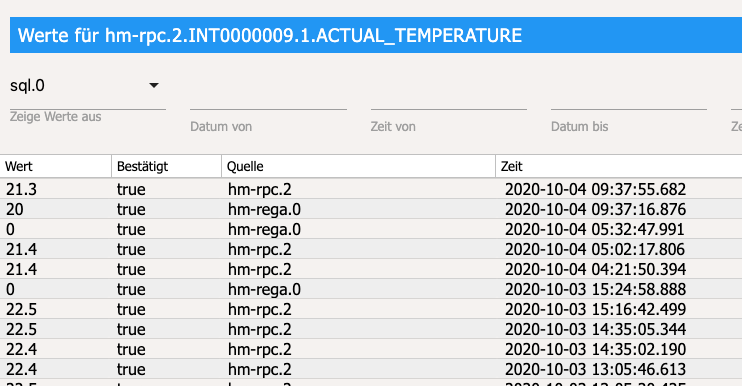Select the row timestamped 05:02:17.806
This screenshot has height=386, width=742.
(371, 249)
